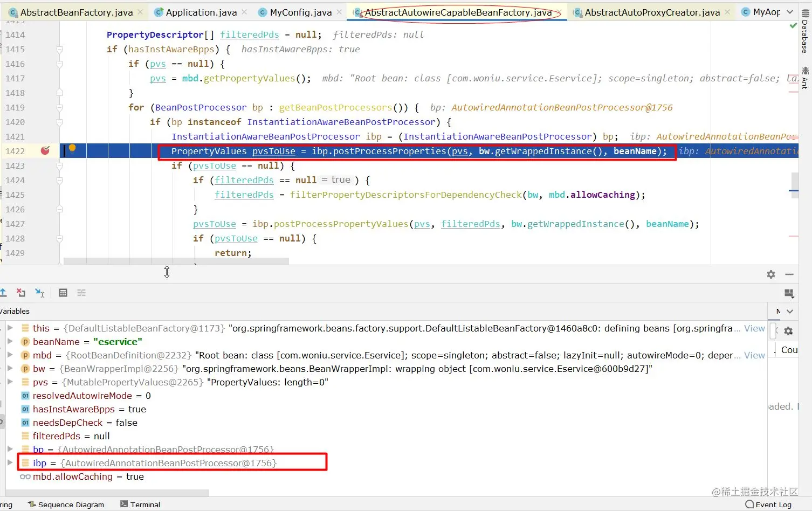Click the fold marker on line 1424
The width and height of the screenshot is (812, 511).
(x=59, y=180)
